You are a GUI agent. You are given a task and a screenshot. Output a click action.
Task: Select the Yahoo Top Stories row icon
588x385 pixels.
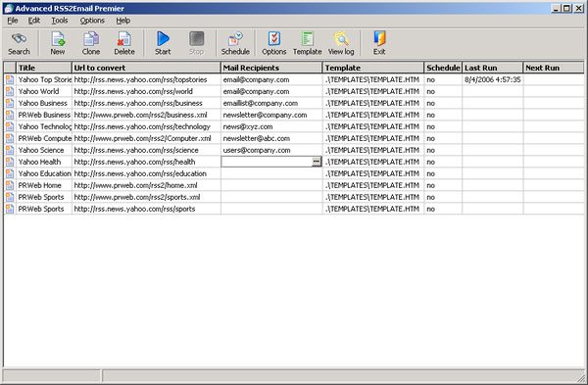point(10,79)
